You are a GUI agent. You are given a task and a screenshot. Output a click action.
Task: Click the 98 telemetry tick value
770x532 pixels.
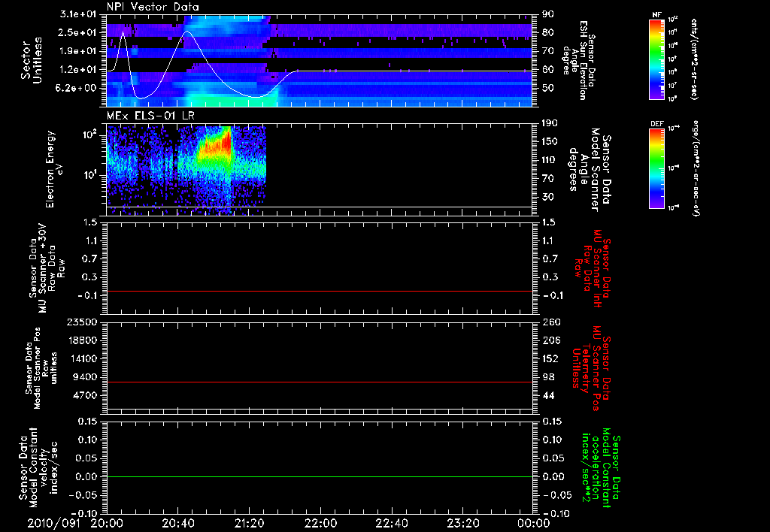point(548,377)
